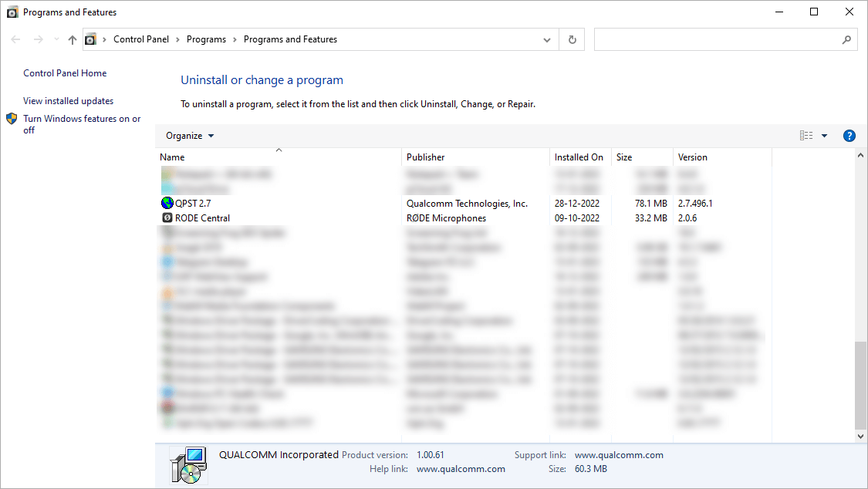The image size is (868, 489).
Task: Click the change view icon on the toolbar
Action: tap(806, 135)
